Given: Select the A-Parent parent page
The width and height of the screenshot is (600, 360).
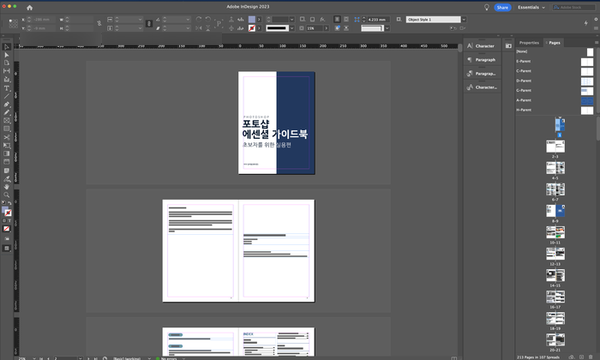Looking at the screenshot, I should tap(554, 100).
